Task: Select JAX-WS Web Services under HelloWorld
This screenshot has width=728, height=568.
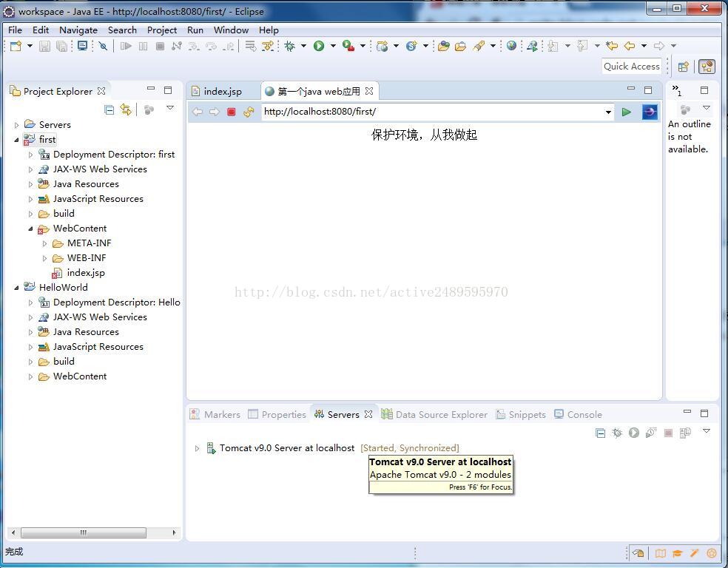Action: coord(100,317)
